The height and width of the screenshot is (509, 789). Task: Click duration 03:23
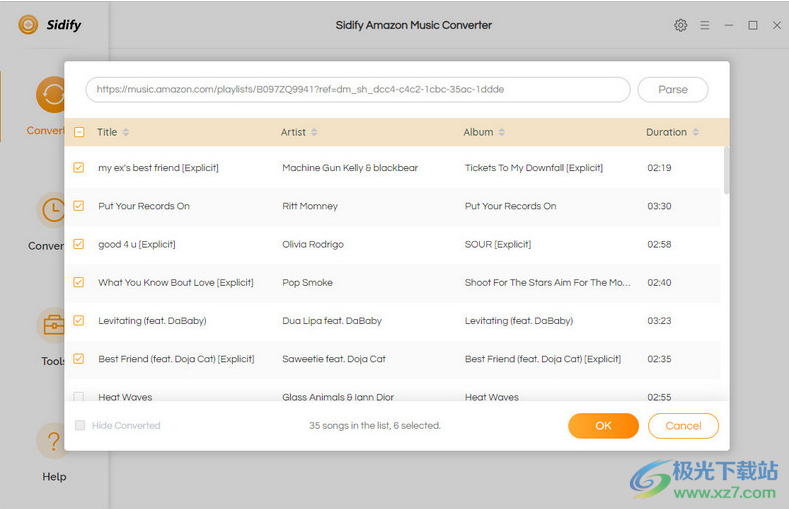point(659,320)
